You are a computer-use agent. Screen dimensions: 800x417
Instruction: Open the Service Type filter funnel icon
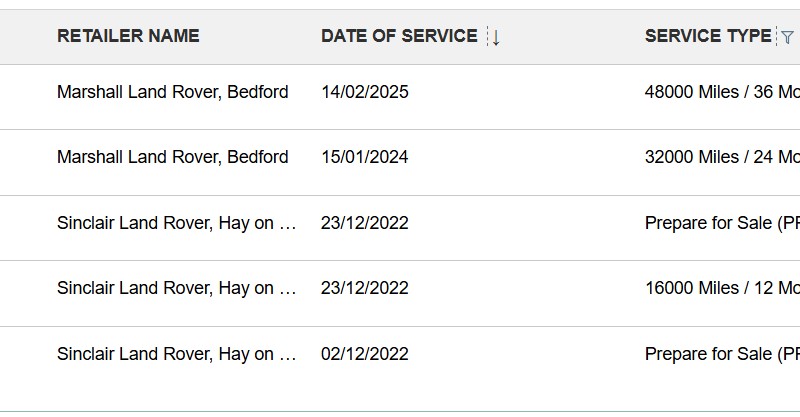(x=787, y=37)
